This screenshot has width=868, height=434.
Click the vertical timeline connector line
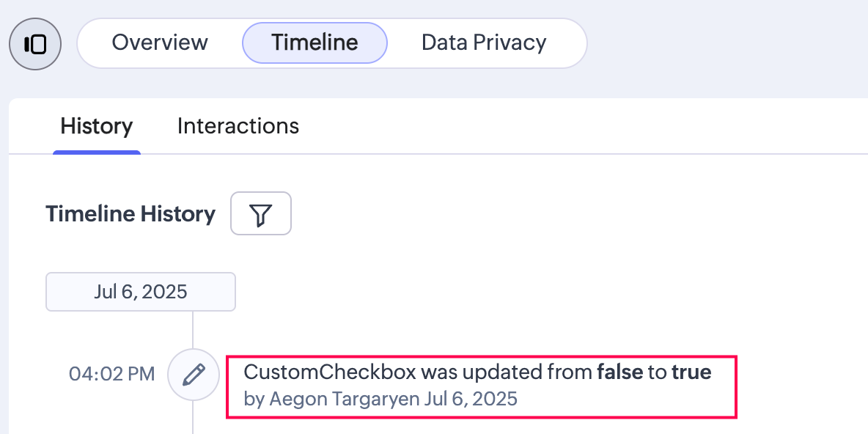(193, 328)
